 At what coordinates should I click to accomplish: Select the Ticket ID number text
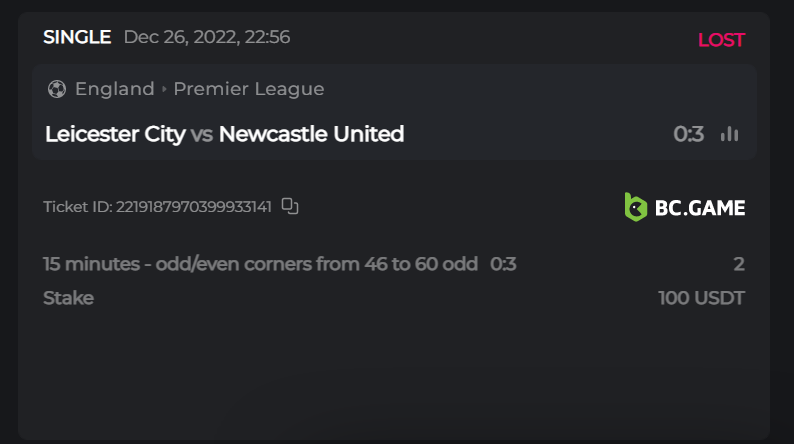(194, 207)
